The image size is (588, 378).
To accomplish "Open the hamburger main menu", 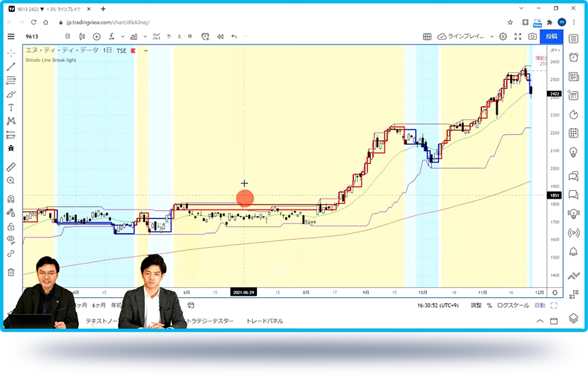I will 11,36.
